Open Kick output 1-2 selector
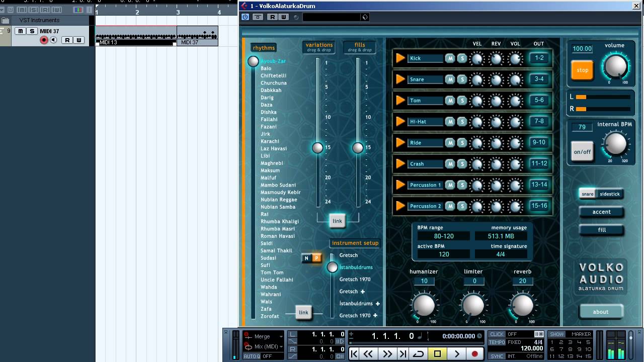This screenshot has width=644, height=362. tap(539, 58)
